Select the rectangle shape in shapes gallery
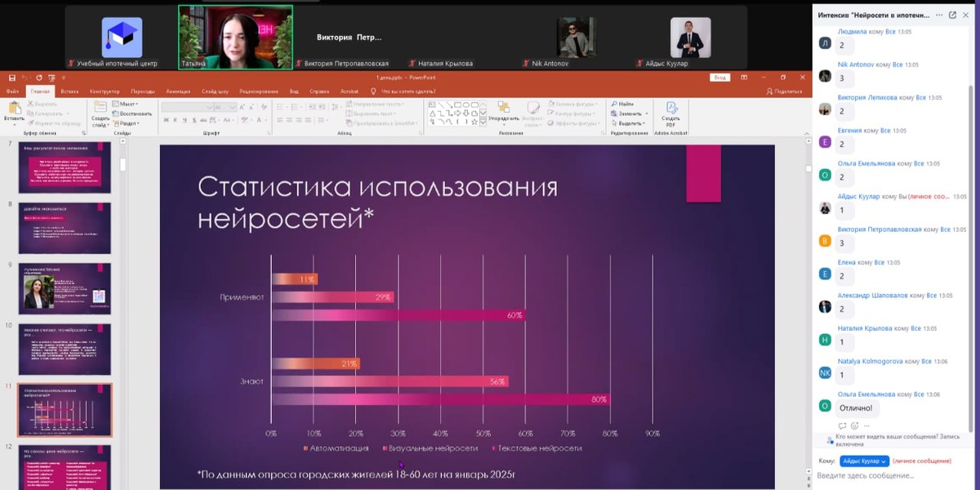This screenshot has height=490, width=980. [x=458, y=105]
